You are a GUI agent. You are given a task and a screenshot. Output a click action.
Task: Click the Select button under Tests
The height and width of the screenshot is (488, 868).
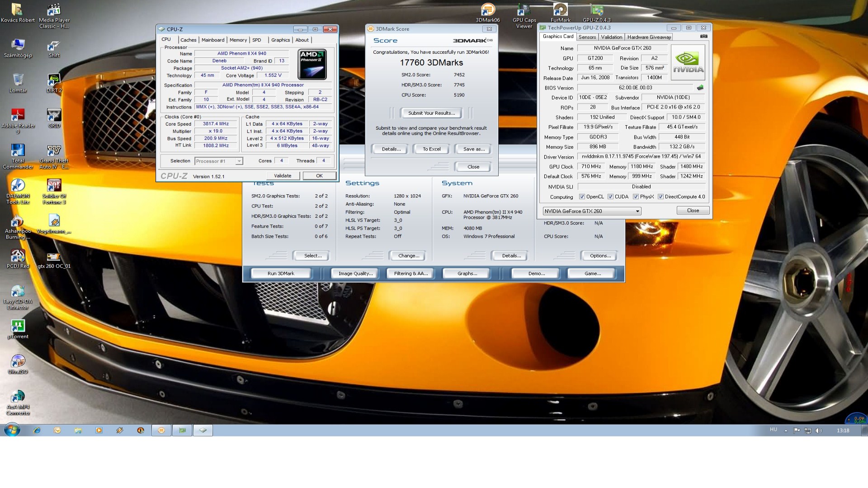[312, 256]
